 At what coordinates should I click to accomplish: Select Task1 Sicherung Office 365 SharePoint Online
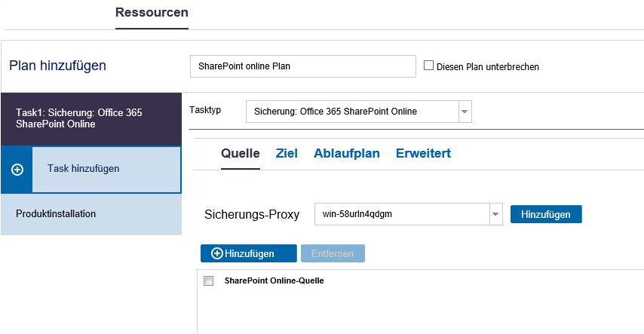click(91, 118)
